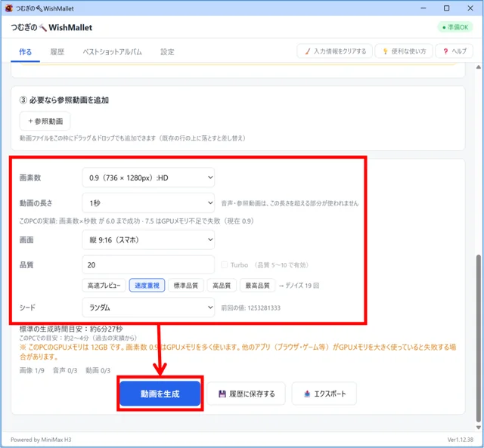
Task: Click the blue 動画を生成 button
Action: (x=160, y=394)
